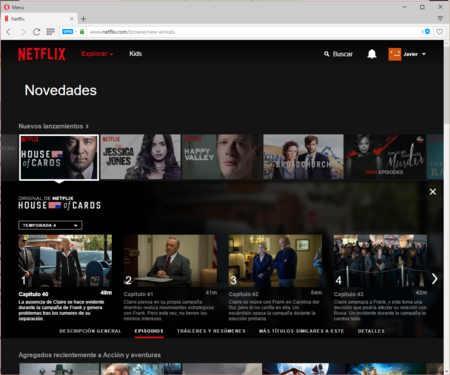Select the Netflix browser tab
The width and height of the screenshot is (450, 375).
(39, 19)
